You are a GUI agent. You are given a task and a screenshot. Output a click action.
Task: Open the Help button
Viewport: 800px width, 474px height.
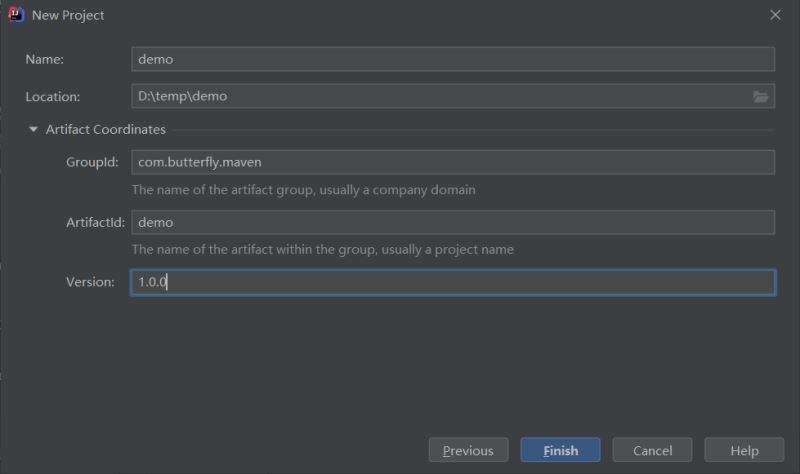coord(744,450)
